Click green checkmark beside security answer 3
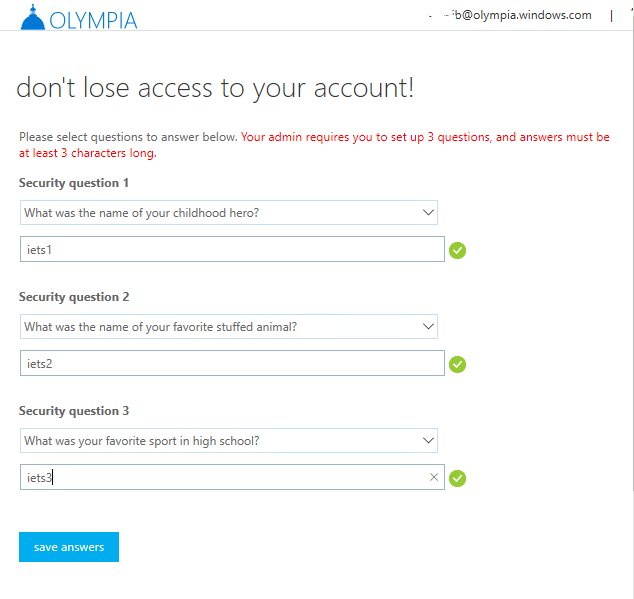Image resolution: width=634 pixels, height=599 pixels. 458,478
